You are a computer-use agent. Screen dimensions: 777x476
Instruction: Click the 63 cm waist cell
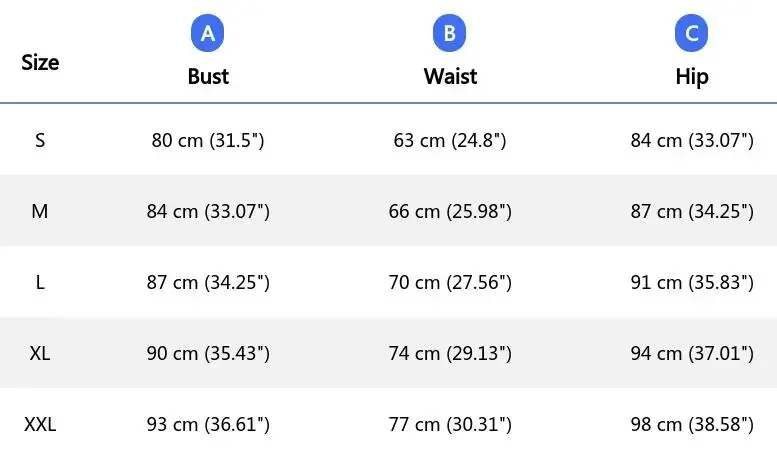click(450, 140)
